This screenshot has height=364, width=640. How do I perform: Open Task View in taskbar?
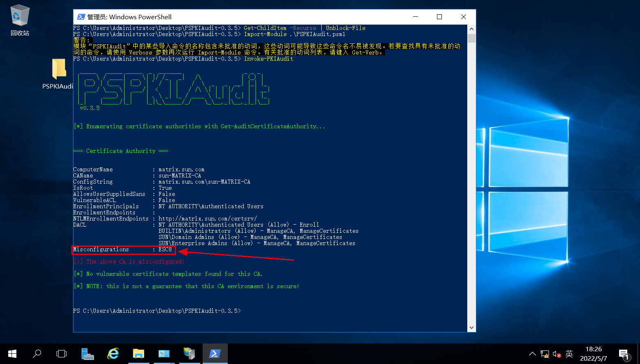click(x=62, y=353)
